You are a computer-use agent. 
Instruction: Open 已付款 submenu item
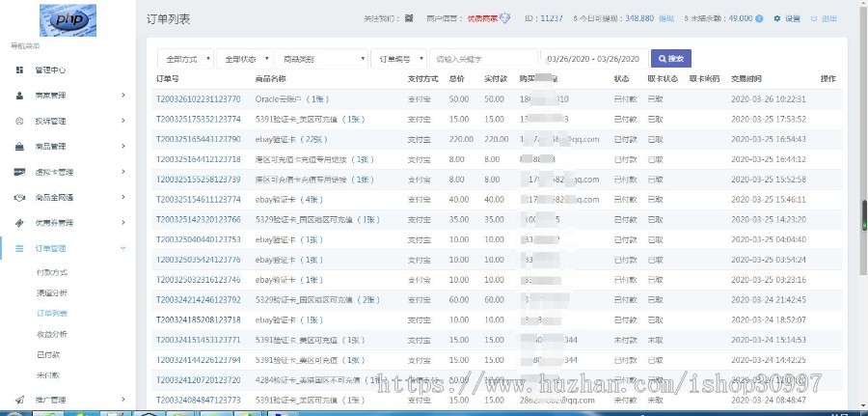(48, 354)
